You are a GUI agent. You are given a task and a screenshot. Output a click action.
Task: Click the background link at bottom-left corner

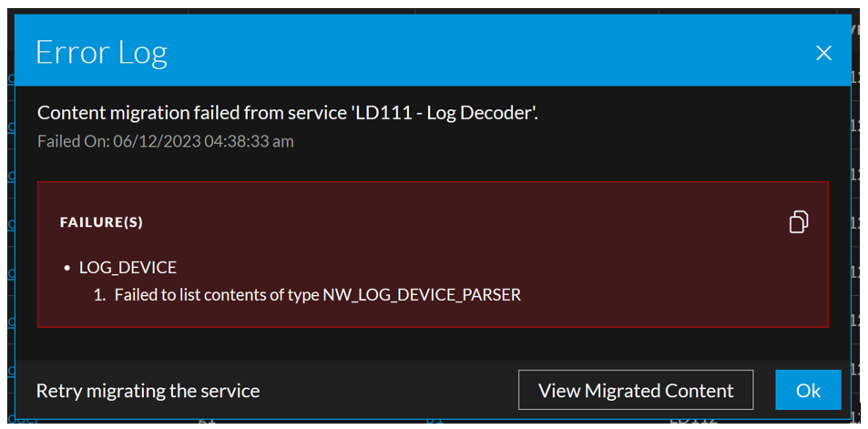[x=22, y=421]
